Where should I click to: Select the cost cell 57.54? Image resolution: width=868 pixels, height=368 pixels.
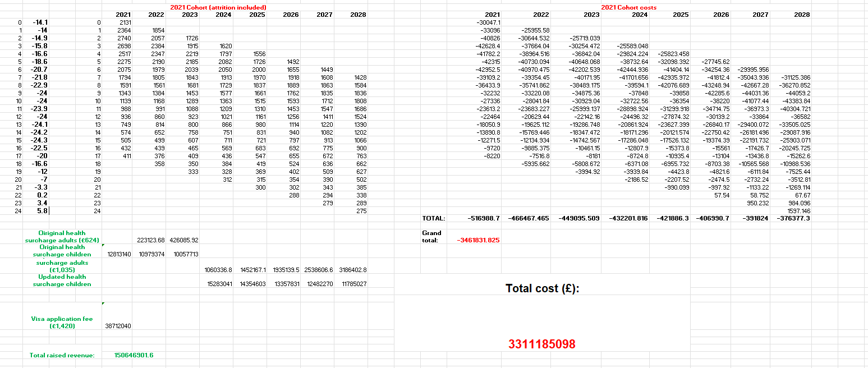(x=722, y=195)
